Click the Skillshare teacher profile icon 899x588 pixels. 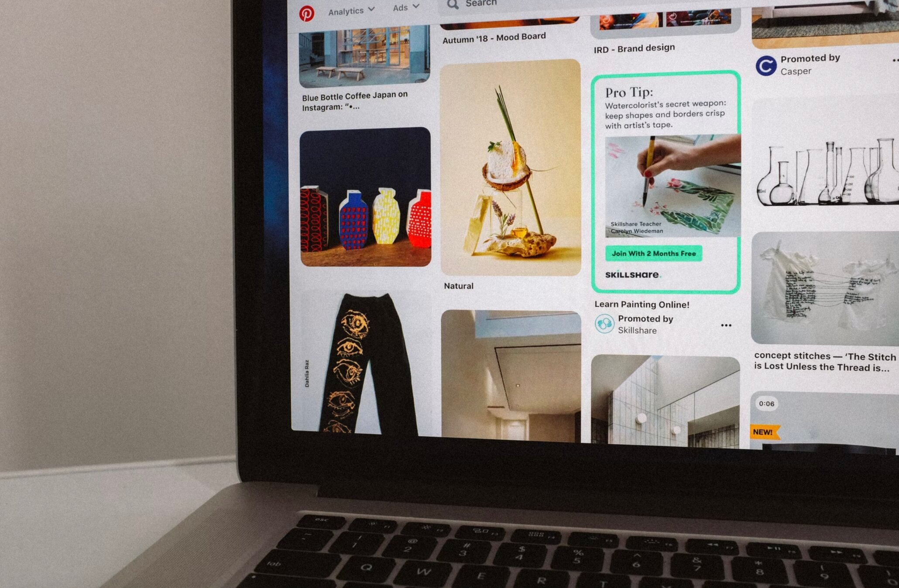[605, 322]
